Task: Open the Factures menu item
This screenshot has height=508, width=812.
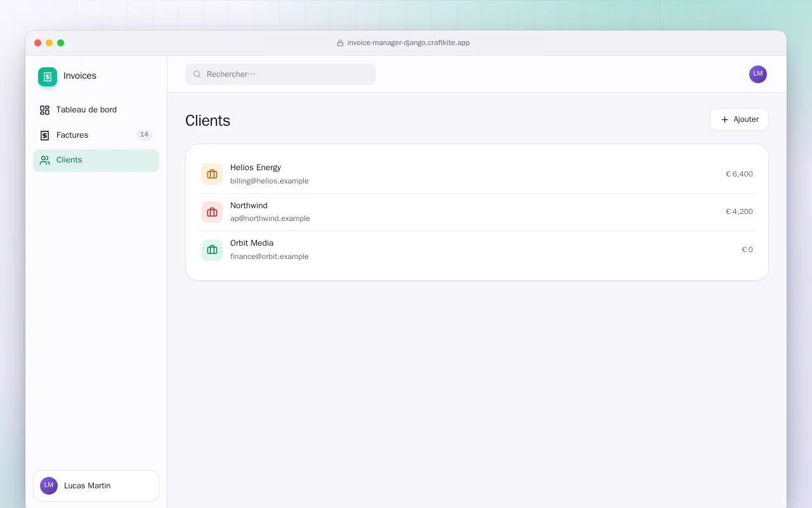Action: coord(96,135)
